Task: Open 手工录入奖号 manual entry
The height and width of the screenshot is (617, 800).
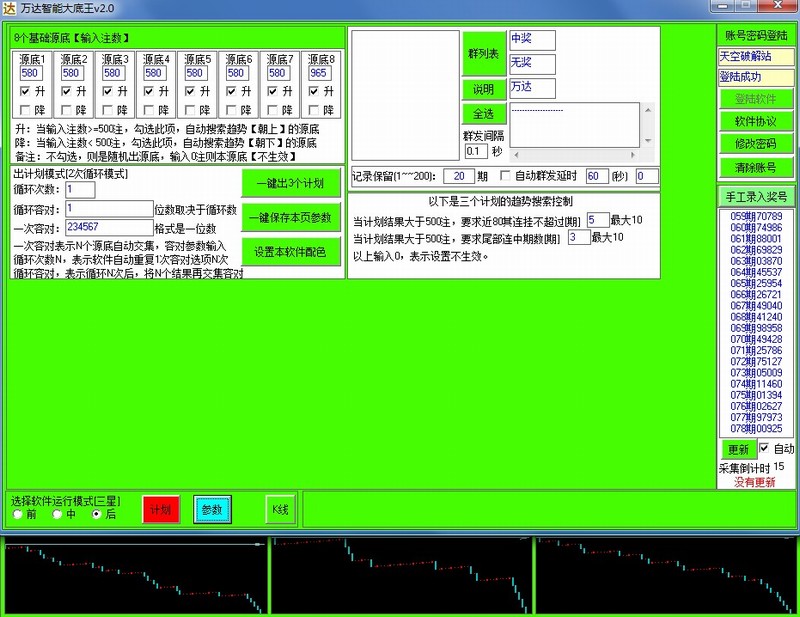Action: (756, 197)
